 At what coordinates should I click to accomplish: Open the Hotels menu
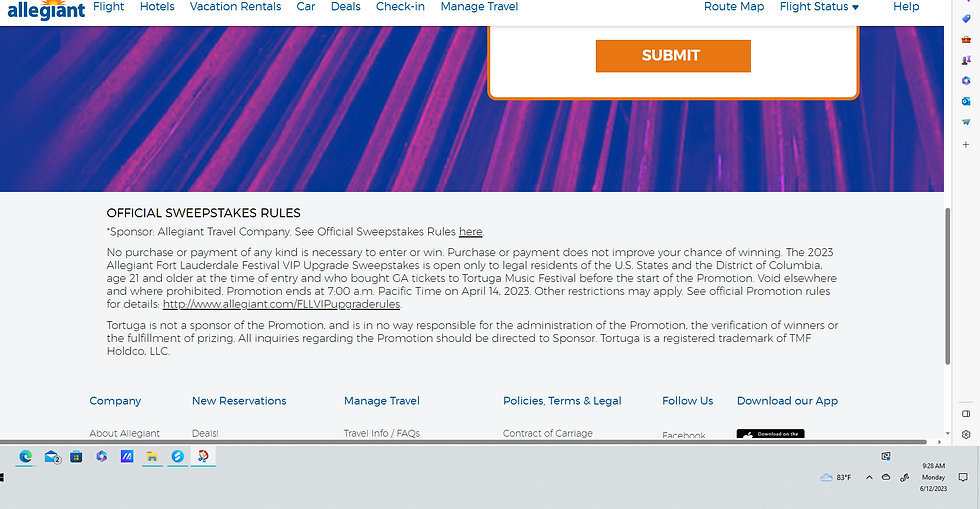click(x=157, y=7)
